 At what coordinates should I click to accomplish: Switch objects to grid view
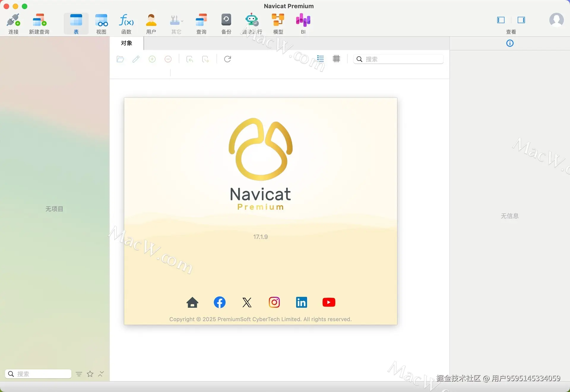coord(336,59)
